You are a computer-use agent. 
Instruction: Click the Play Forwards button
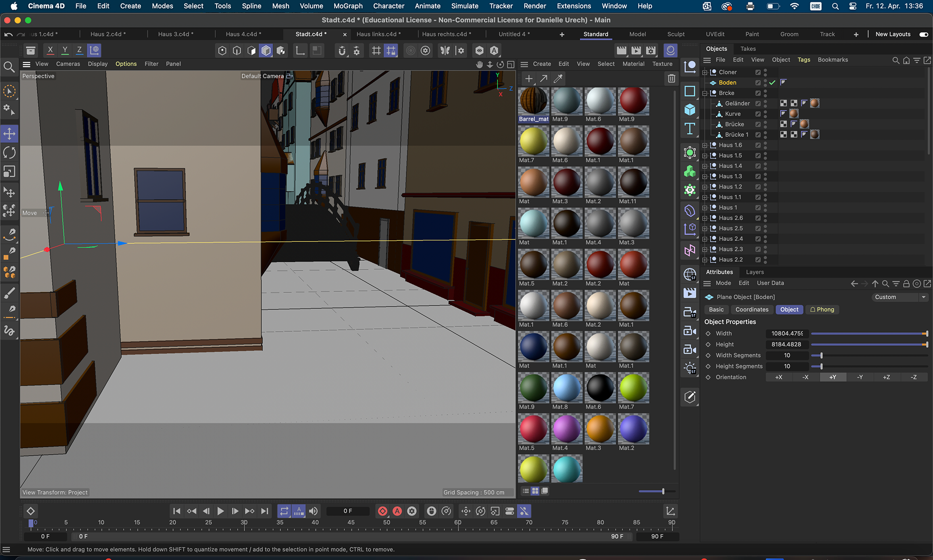point(220,511)
